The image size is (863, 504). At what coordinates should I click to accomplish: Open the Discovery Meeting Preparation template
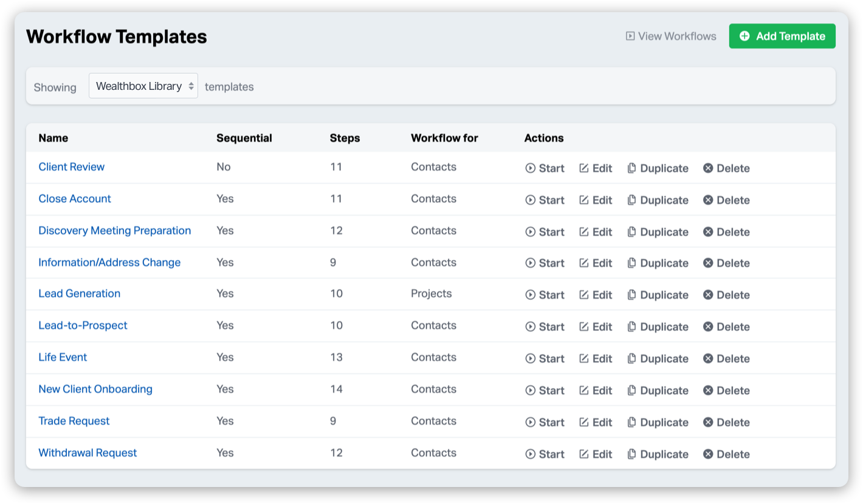[x=115, y=231]
